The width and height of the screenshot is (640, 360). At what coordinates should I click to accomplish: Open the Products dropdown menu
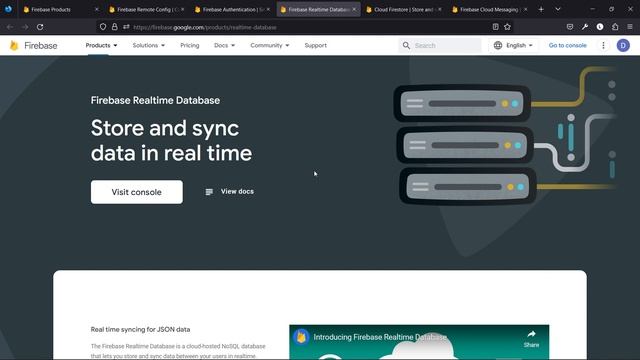101,45
